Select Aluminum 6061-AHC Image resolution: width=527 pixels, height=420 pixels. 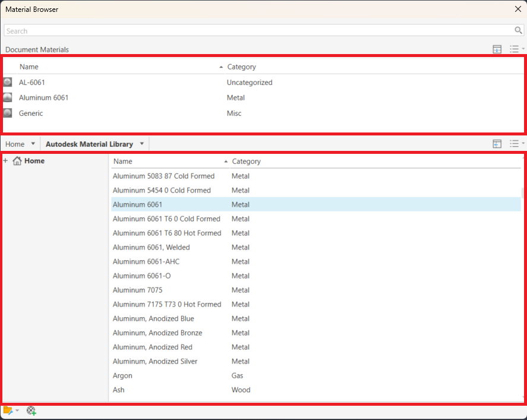[316, 261]
